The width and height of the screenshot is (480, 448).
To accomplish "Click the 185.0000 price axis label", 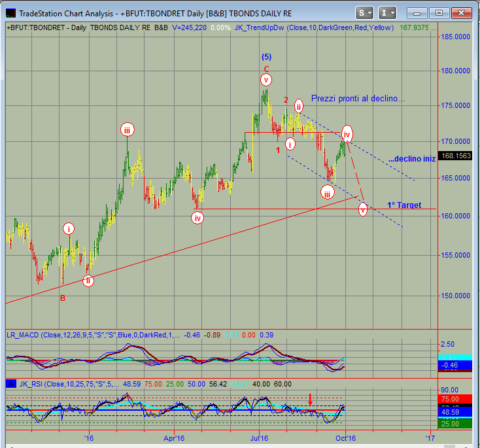I will 455,37.
